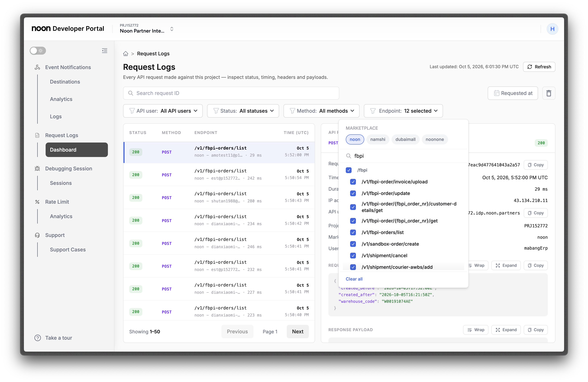Uncheck /v1/fbpi-orders/list endpoint checkbox
588x382 pixels.
tap(353, 232)
